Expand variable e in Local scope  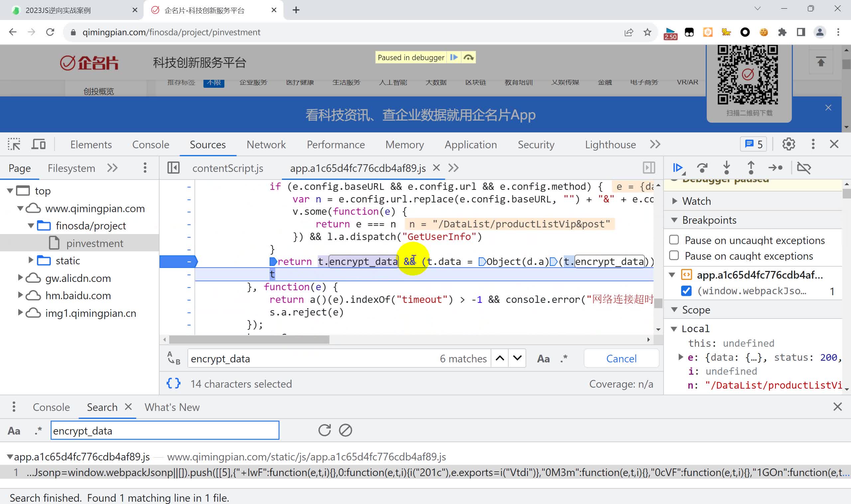click(x=680, y=357)
